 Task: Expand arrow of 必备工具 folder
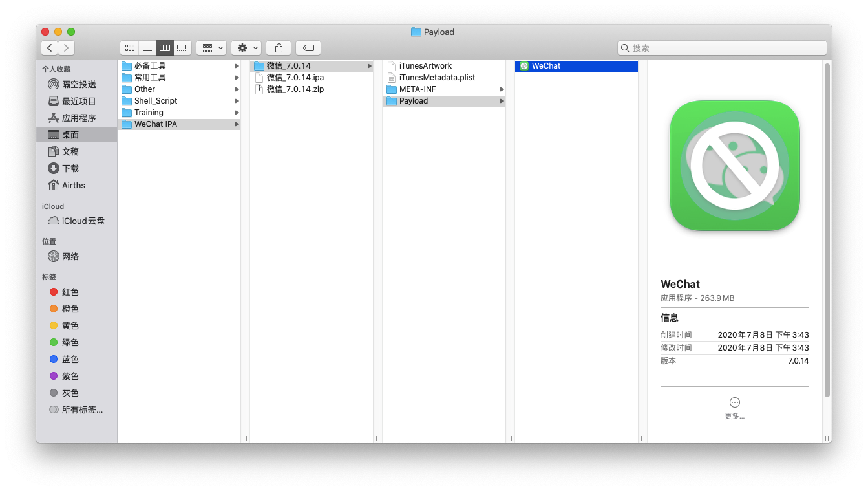coord(237,66)
